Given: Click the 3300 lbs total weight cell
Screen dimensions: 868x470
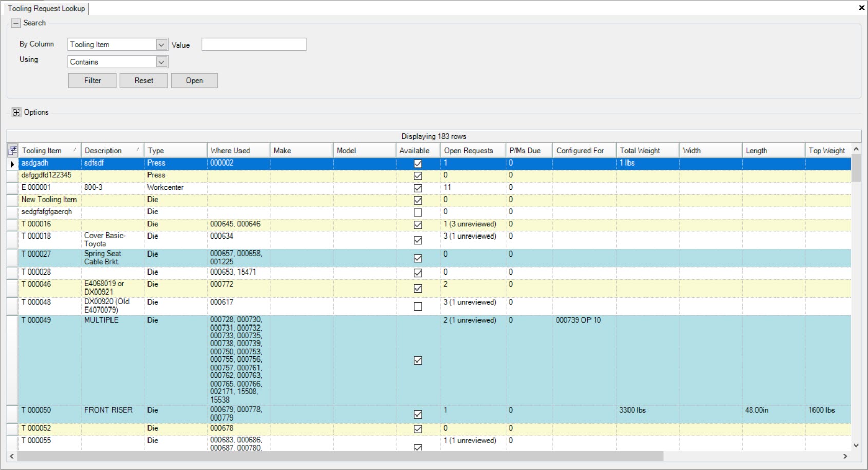Looking at the screenshot, I should [x=648, y=414].
